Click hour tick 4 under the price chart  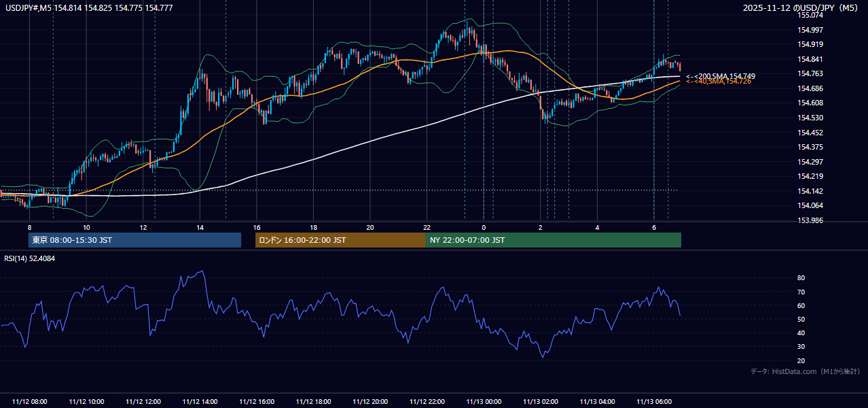pos(597,227)
